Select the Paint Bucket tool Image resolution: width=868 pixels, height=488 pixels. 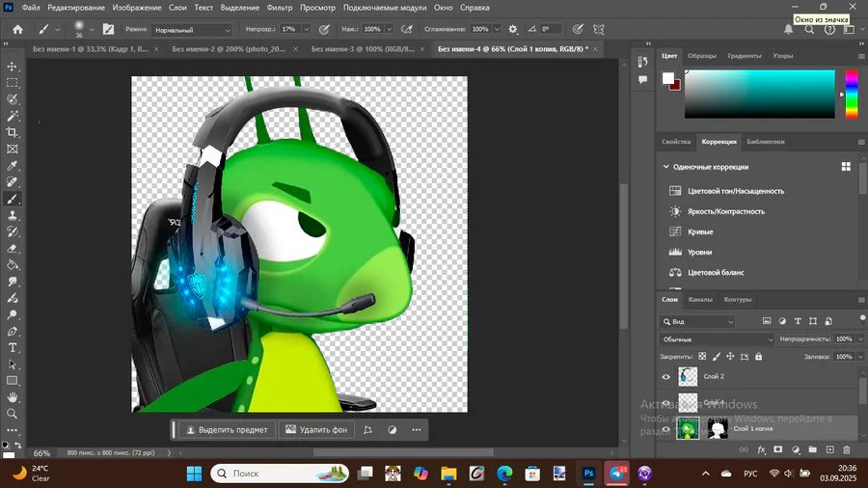pyautogui.click(x=13, y=265)
